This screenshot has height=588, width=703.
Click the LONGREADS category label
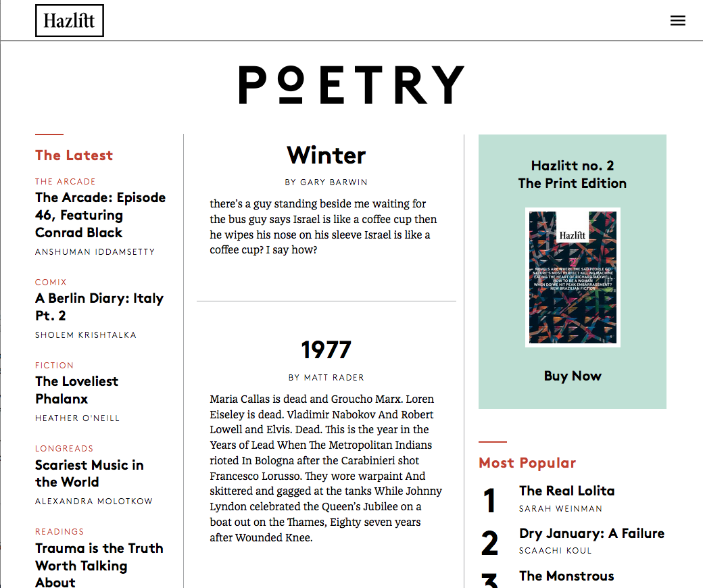pos(64,448)
